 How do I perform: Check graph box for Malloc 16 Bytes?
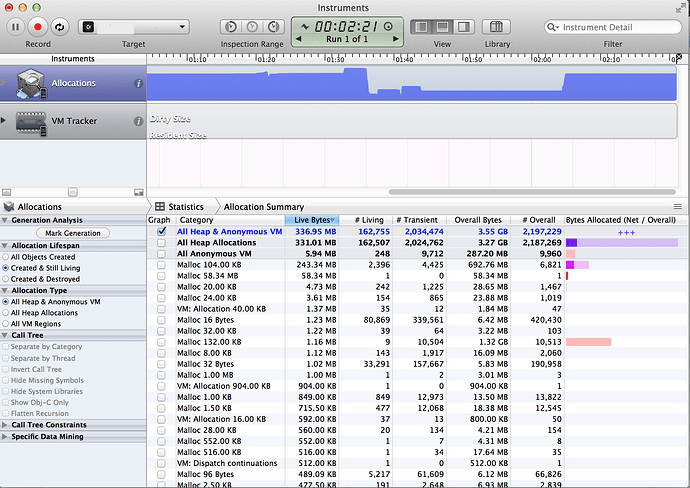pos(161,320)
